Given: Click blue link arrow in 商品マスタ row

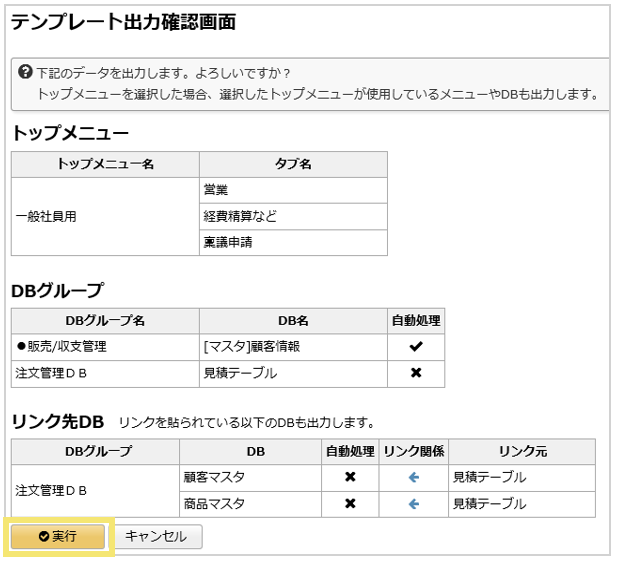Looking at the screenshot, I should [413, 504].
